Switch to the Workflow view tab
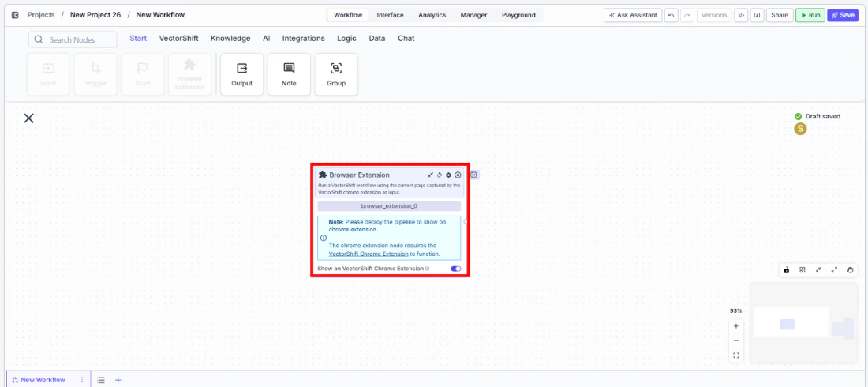The width and height of the screenshot is (868, 387). click(x=348, y=15)
